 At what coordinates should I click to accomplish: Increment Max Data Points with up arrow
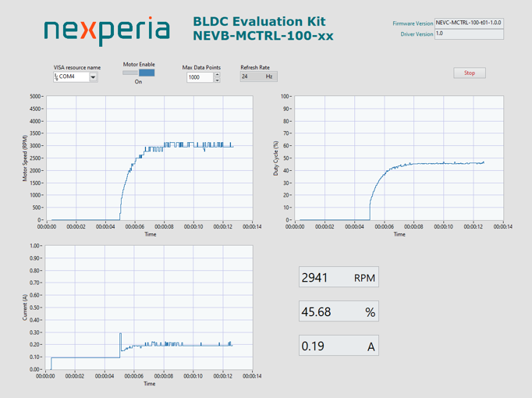click(x=218, y=75)
